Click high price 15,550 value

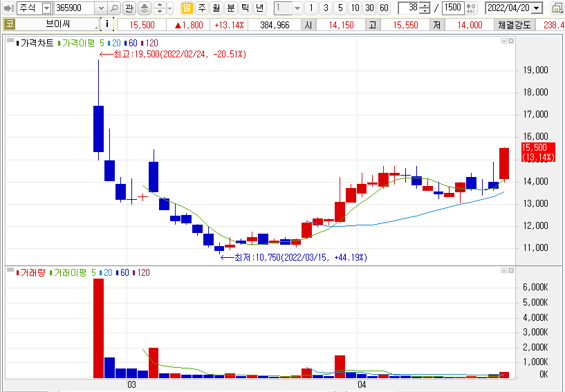tap(405, 25)
